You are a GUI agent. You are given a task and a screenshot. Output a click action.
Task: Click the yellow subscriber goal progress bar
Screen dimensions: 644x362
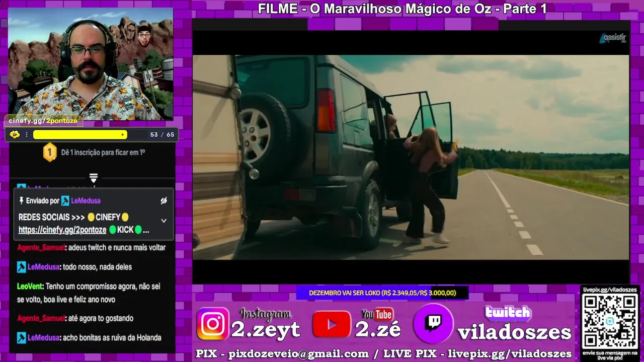tap(80, 135)
